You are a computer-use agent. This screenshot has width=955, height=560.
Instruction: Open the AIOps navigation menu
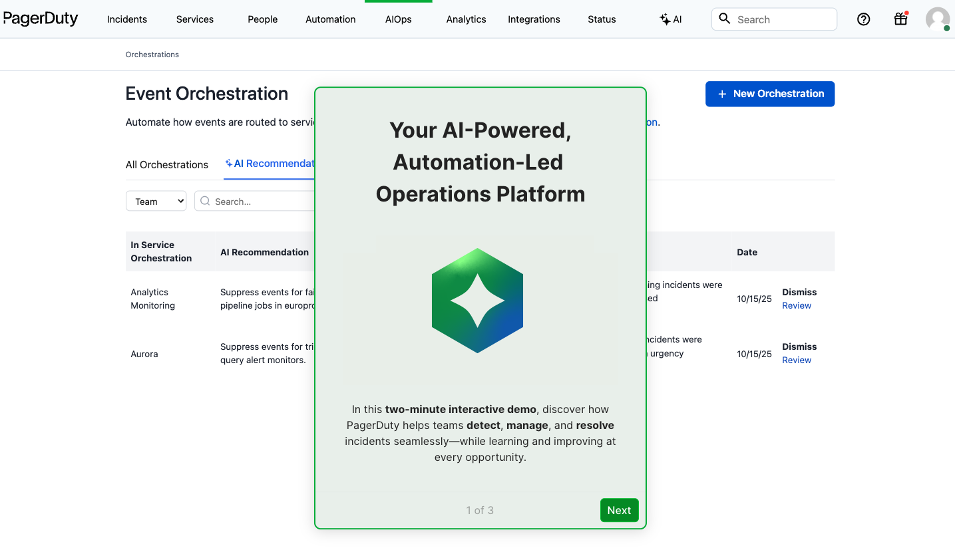398,19
